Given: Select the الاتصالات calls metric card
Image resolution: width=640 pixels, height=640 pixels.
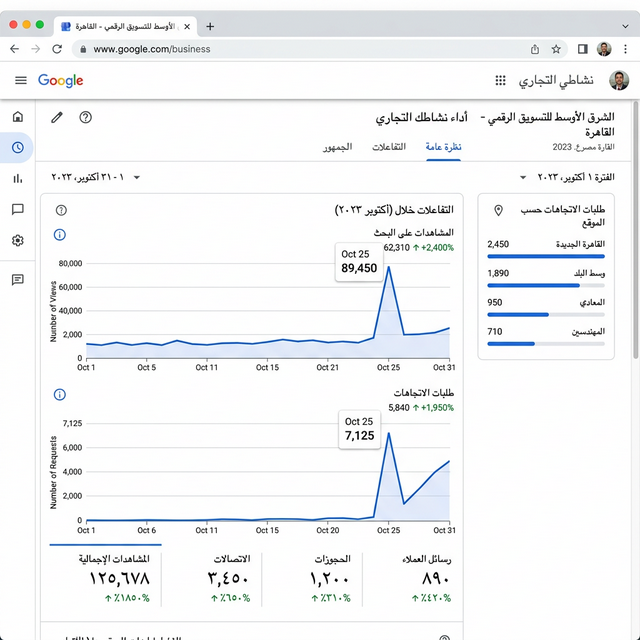Looking at the screenshot, I should click(x=228, y=577).
